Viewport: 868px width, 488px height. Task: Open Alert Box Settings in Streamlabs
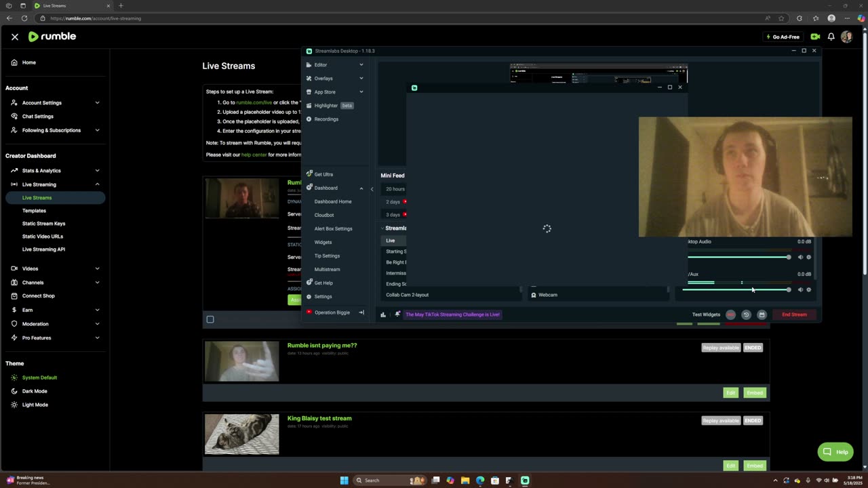(333, 228)
